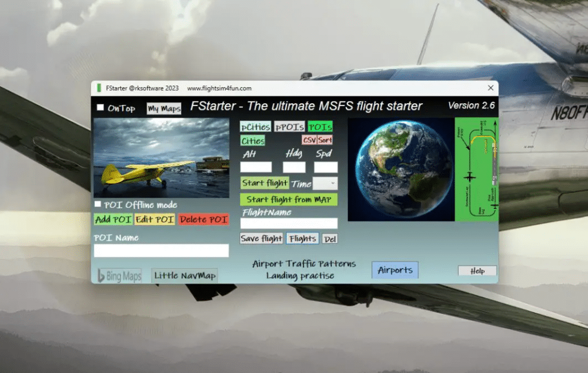Viewport: 588px width, 373px height.
Task: Enable the OnTop checkbox
Action: coord(100,107)
